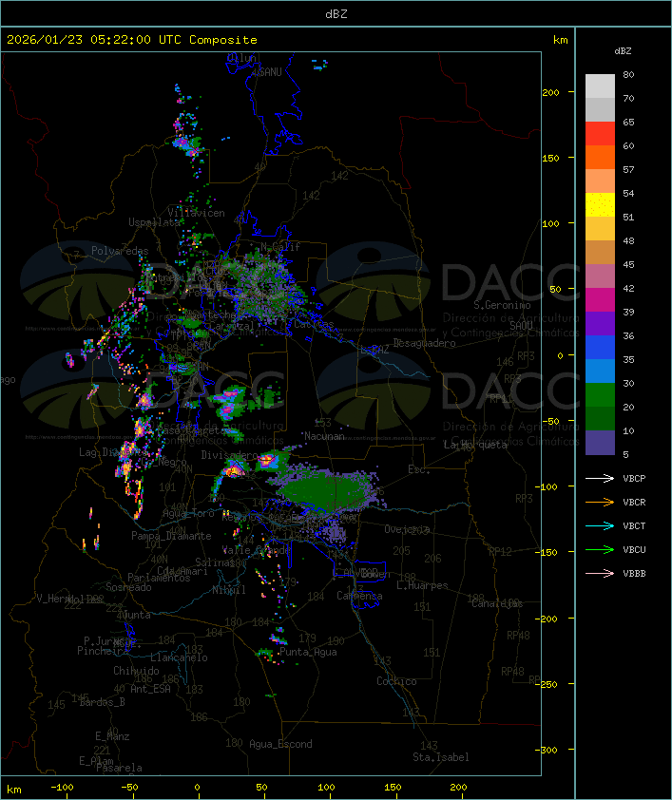Image resolution: width=672 pixels, height=800 pixels.
Task: Click the Polvaredas label on the map
Action: point(120,251)
